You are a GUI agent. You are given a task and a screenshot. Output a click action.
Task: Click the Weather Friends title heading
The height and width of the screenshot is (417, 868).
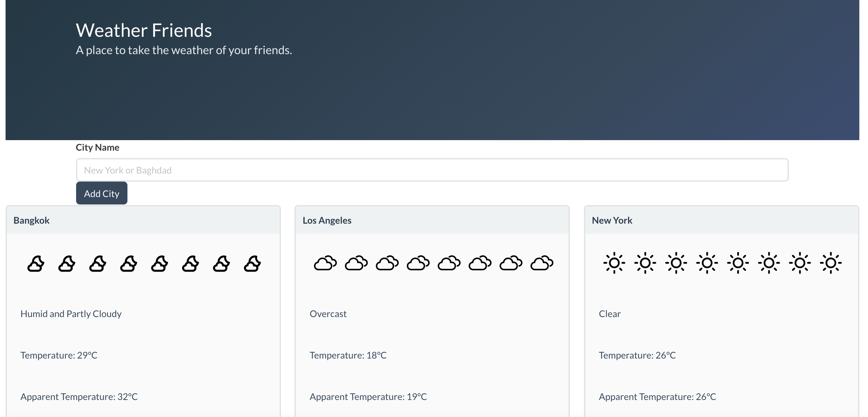coord(144,30)
